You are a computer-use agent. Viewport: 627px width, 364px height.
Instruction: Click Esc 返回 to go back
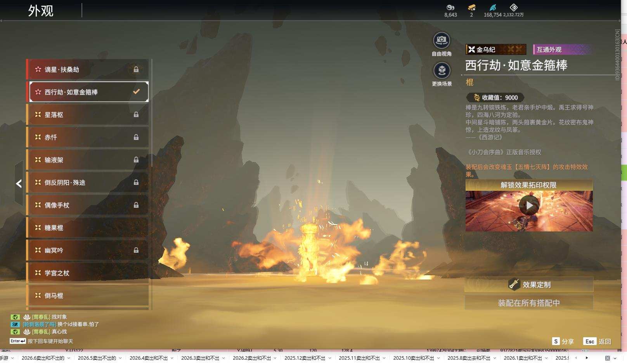pos(597,342)
